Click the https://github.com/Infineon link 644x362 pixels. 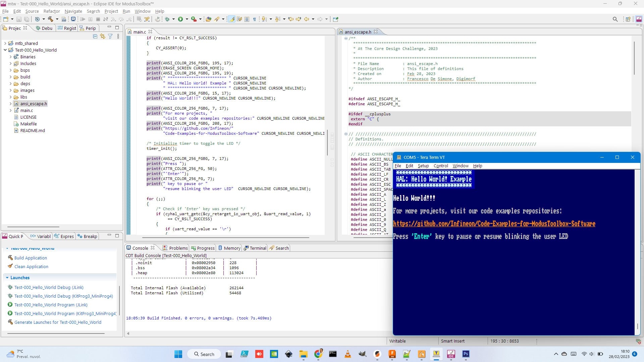coord(494,224)
